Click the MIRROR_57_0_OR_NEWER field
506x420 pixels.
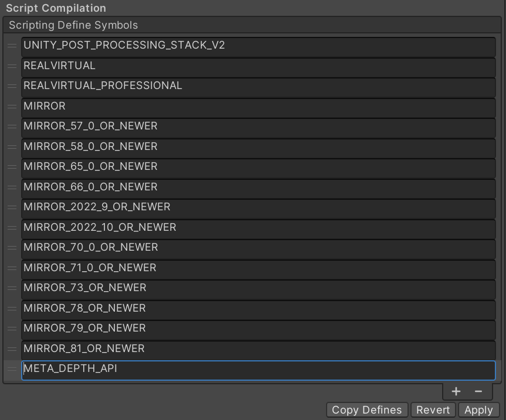click(258, 127)
